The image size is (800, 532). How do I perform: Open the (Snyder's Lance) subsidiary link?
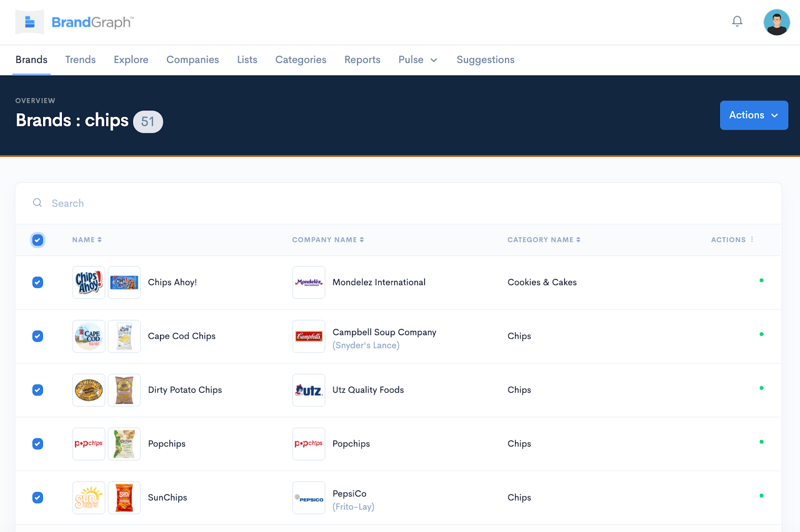[366, 345]
